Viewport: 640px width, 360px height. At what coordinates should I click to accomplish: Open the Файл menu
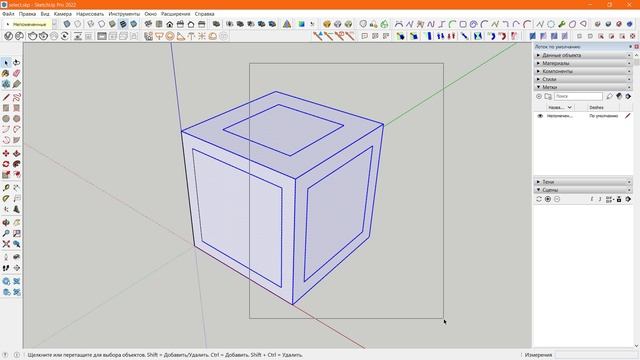(x=8, y=14)
